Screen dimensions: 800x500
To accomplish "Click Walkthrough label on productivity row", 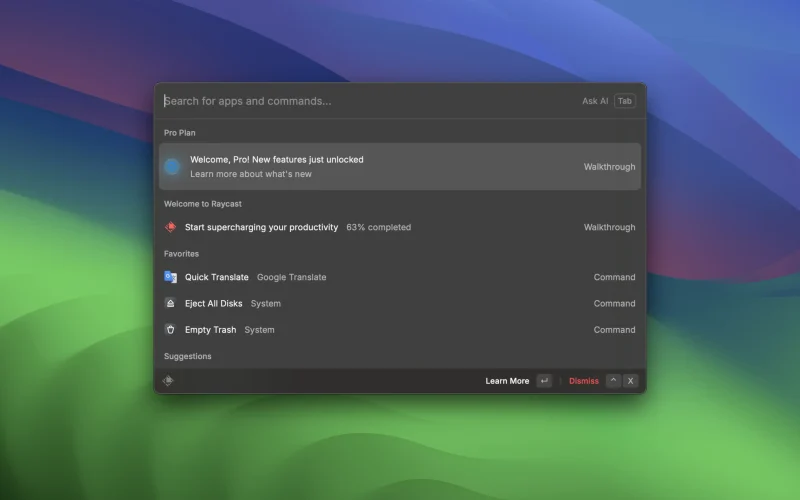I will coord(610,227).
